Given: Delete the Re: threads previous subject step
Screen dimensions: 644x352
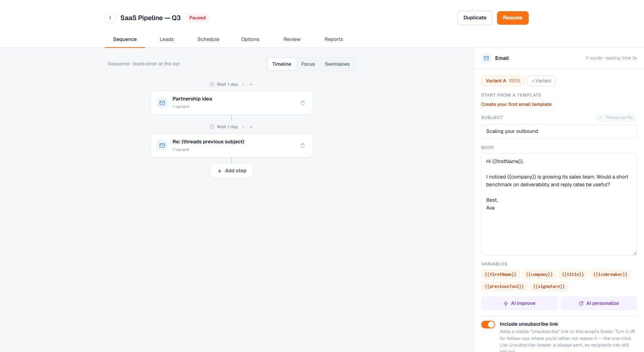Looking at the screenshot, I should 302,146.
